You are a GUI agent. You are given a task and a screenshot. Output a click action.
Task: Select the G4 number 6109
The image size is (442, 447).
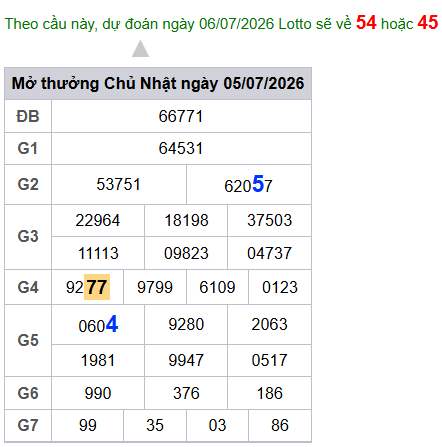click(217, 287)
